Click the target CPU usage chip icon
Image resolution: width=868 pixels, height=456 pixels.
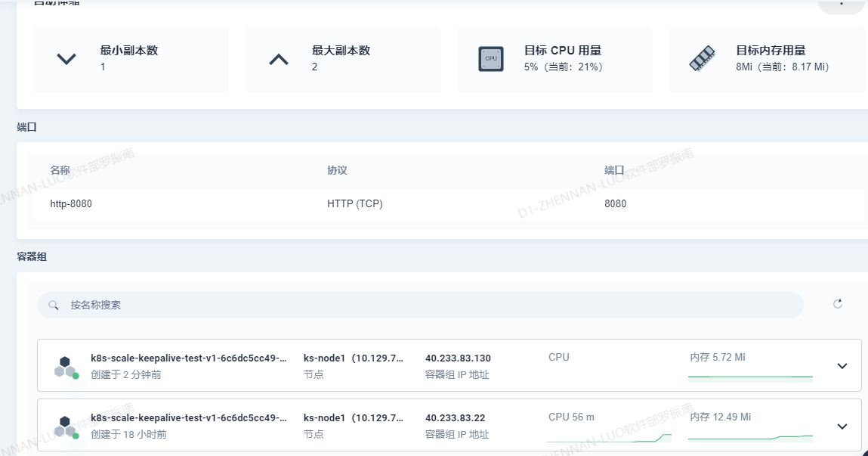(x=490, y=59)
